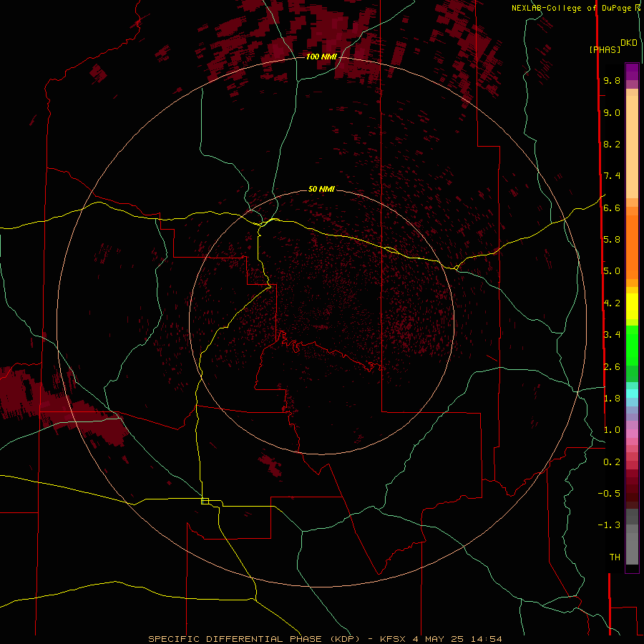Click the 5.8 value on the scale
The image size is (644, 644).
(x=612, y=240)
